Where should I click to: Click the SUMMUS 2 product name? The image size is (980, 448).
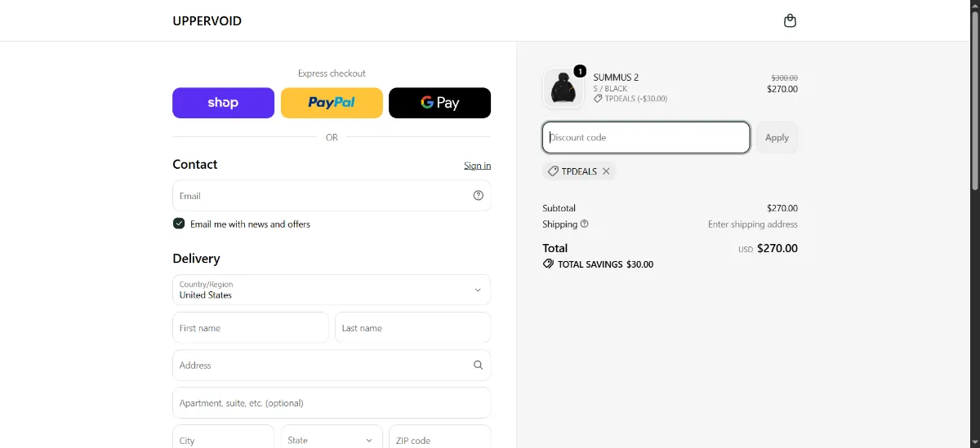pyautogui.click(x=616, y=78)
